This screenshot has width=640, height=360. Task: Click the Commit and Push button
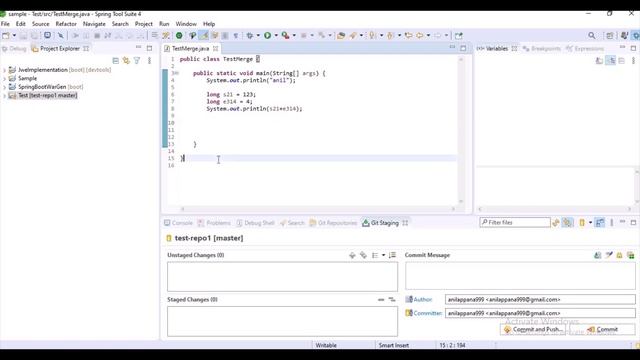click(x=533, y=329)
